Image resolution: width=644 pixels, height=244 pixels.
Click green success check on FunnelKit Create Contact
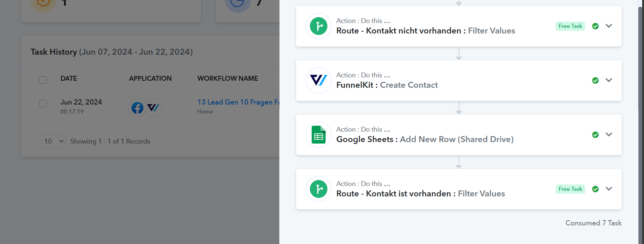point(595,80)
